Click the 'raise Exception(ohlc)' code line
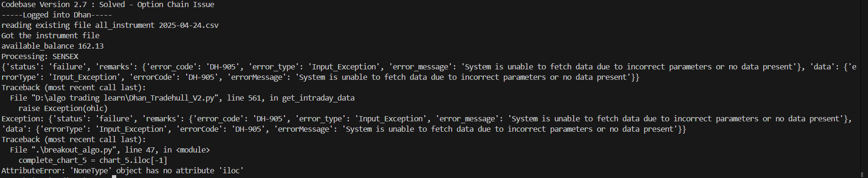This screenshot has height=178, width=868. coord(63,109)
